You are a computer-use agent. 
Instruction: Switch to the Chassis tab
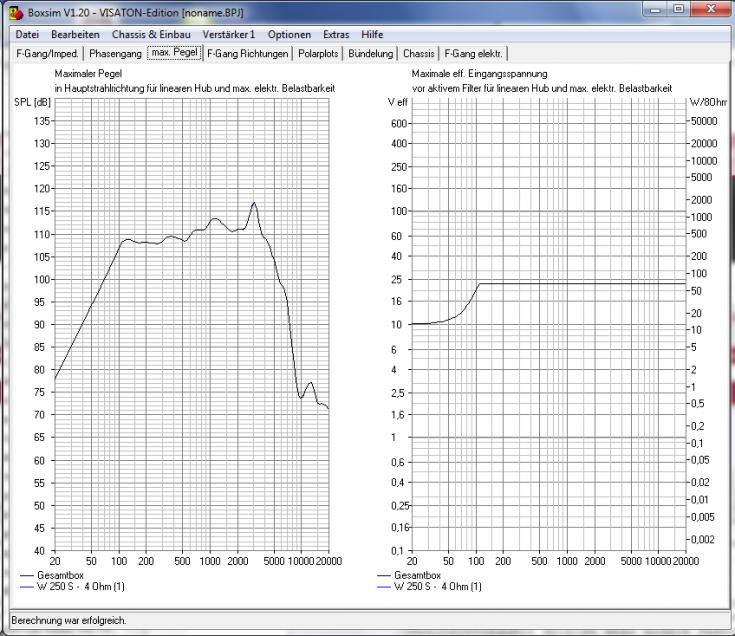click(x=419, y=53)
